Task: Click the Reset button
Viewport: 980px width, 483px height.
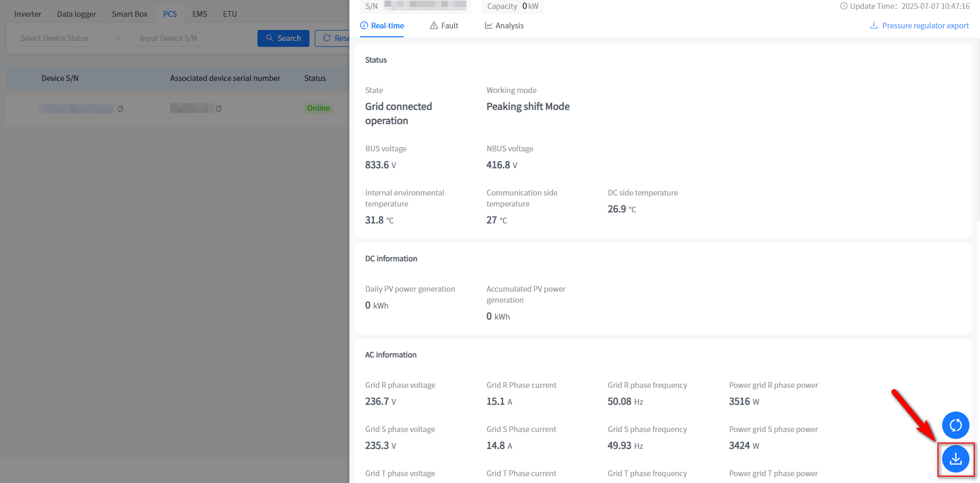Action: coord(333,38)
